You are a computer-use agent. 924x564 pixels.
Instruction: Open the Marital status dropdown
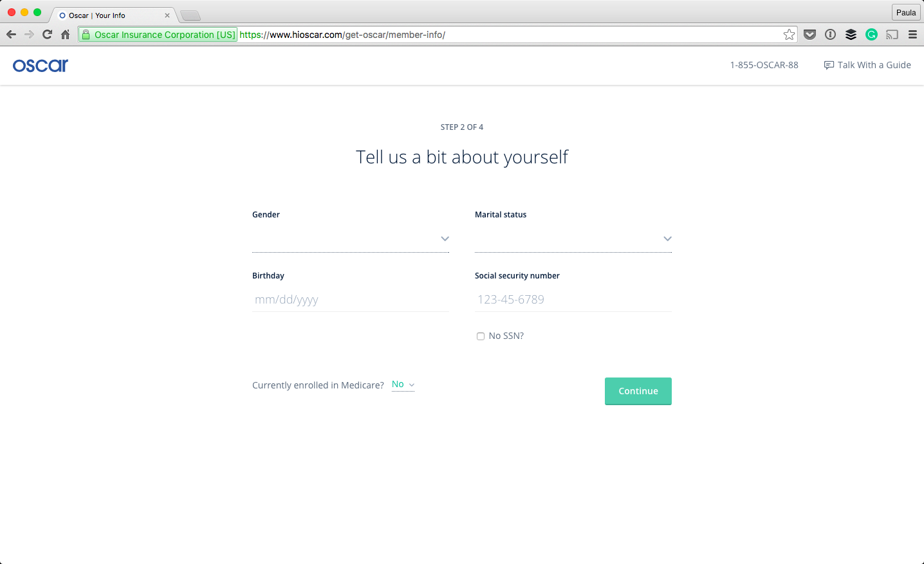coord(573,239)
